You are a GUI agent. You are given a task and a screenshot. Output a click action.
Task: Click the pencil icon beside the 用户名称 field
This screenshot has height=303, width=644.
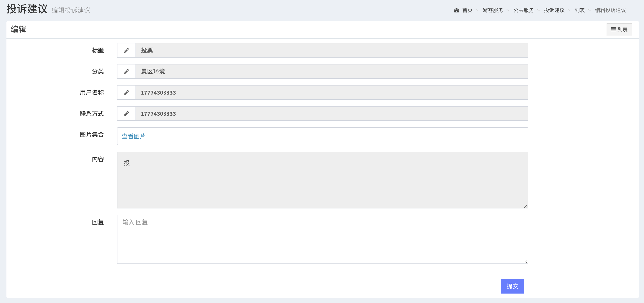coord(126,92)
